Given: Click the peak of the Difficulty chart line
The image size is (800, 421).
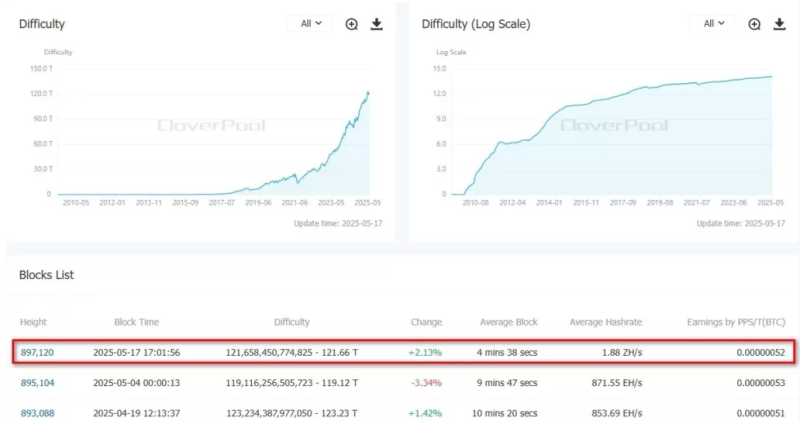Looking at the screenshot, I should click(x=368, y=92).
